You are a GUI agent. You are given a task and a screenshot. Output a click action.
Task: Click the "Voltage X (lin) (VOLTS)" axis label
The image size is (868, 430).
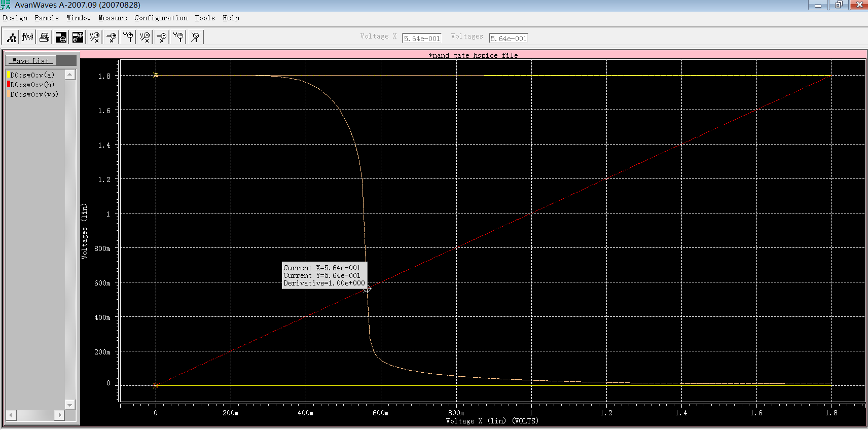click(x=492, y=421)
